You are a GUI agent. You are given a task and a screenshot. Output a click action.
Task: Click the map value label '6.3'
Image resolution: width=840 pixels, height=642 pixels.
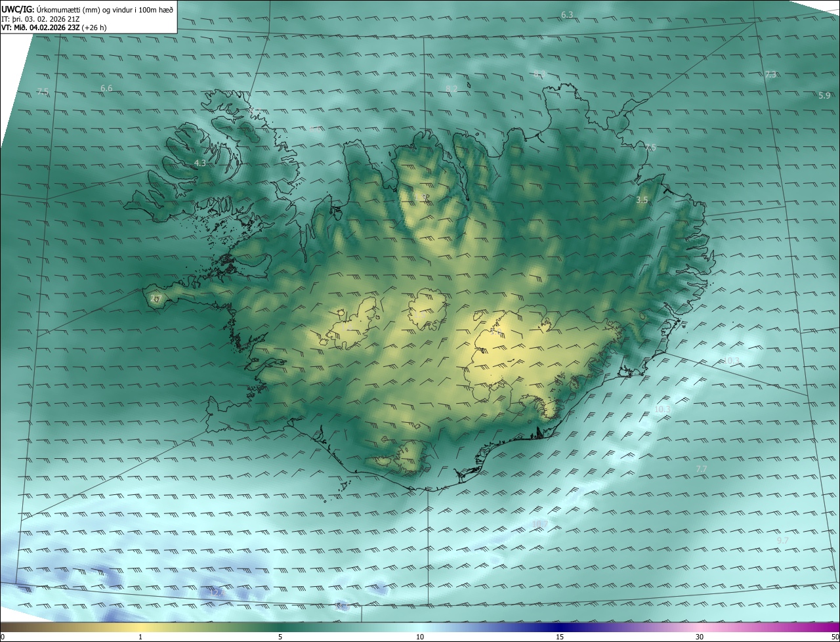[x=567, y=14]
